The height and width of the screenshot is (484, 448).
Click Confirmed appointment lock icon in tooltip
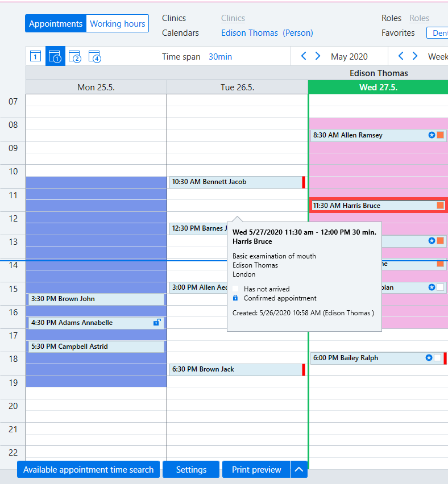coord(235,298)
